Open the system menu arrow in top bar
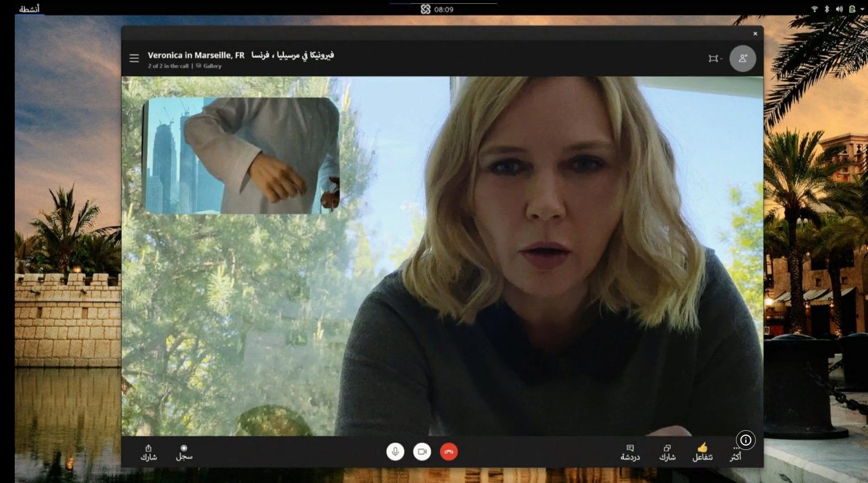868x483 pixels. pos(862,9)
